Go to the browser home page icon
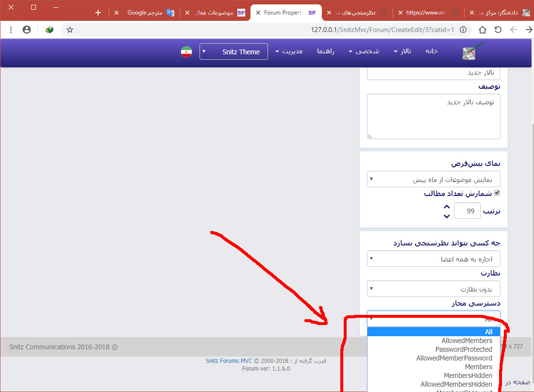Viewport: 534px width, 392px height. tap(482, 30)
